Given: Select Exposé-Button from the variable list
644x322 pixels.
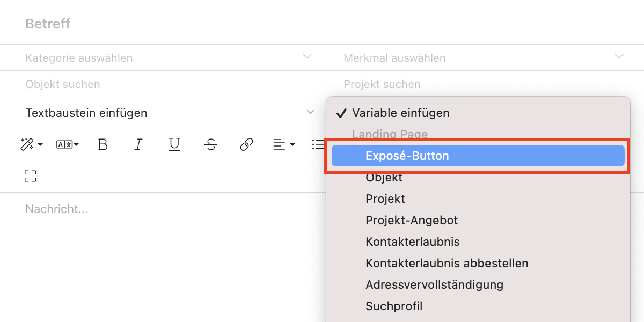Looking at the screenshot, I should click(407, 156).
